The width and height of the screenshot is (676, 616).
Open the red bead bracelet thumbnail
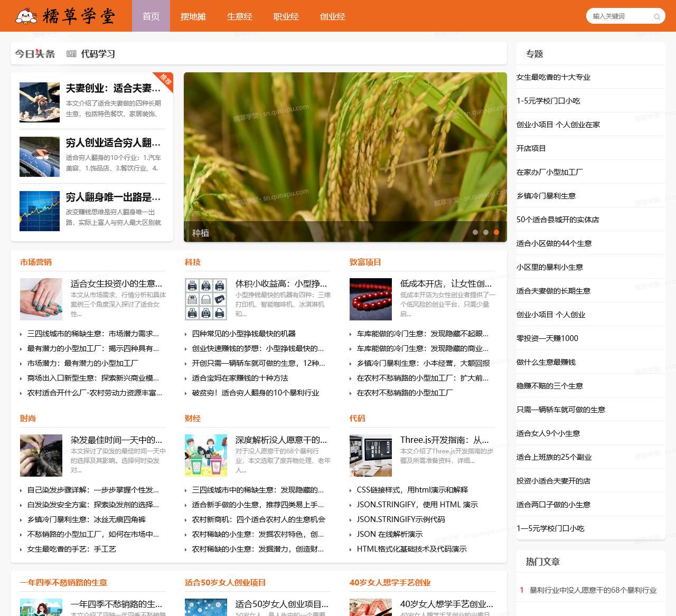pyautogui.click(x=371, y=299)
